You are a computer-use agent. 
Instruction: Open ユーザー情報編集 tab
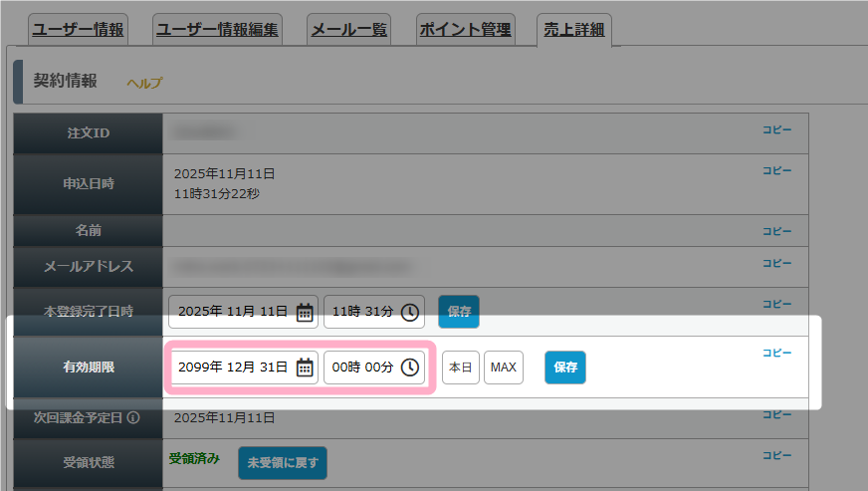(217, 30)
